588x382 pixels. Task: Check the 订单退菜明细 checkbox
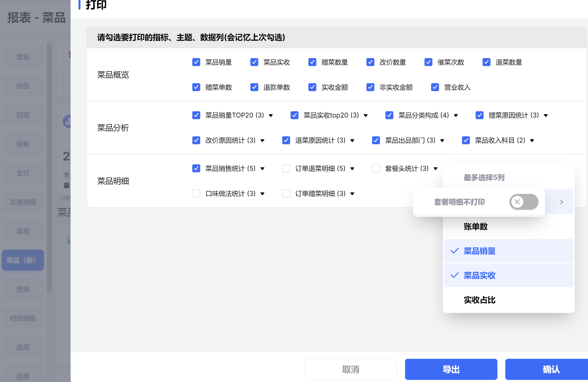286,168
